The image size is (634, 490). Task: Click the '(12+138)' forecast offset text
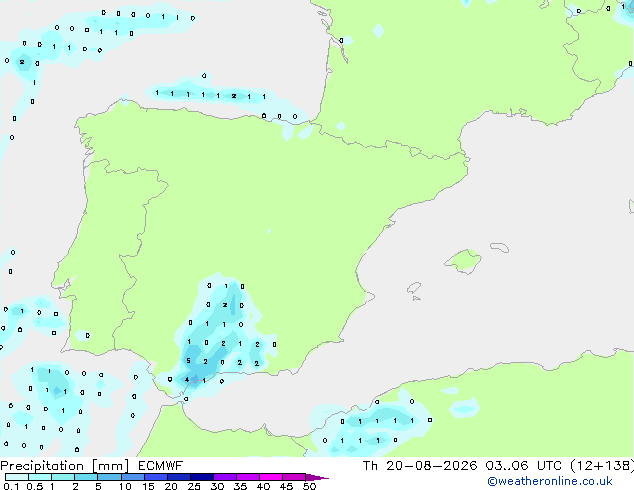click(602, 466)
